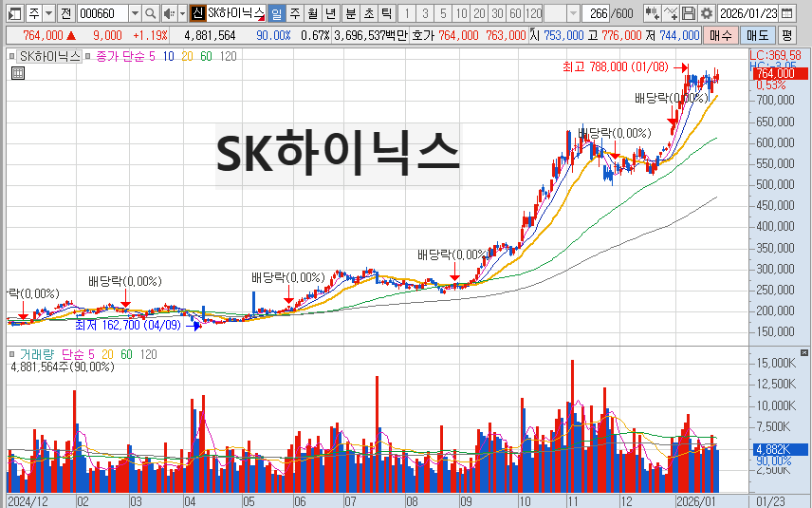Click the 매수 buy button
Viewport: 812px width, 508px height.
(x=720, y=35)
